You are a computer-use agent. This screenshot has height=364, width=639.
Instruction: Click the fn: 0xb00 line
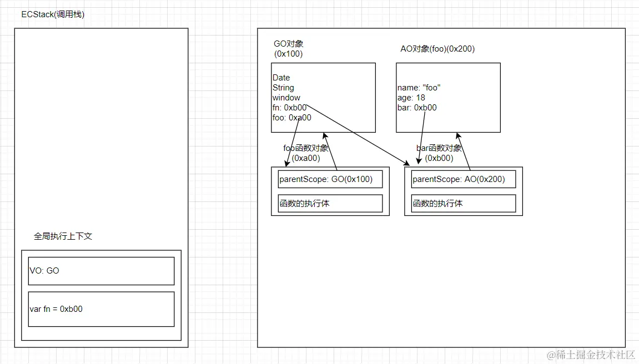coord(289,108)
